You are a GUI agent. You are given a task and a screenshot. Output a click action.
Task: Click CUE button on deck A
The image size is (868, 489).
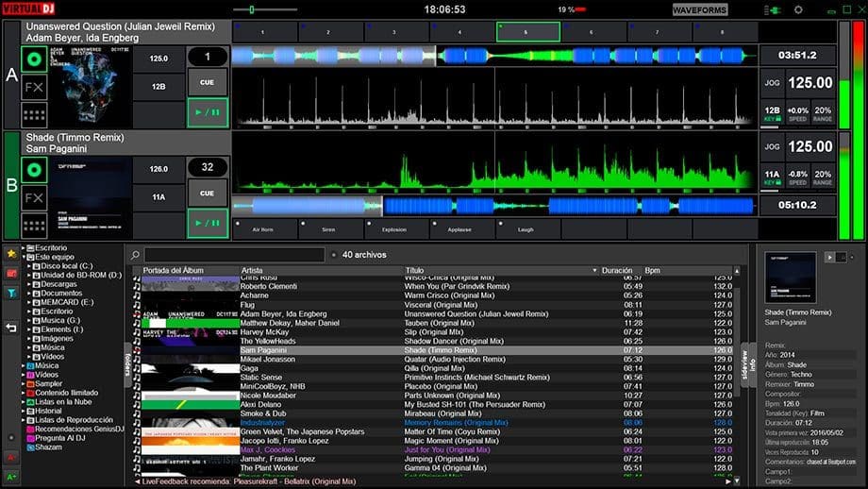tap(207, 82)
